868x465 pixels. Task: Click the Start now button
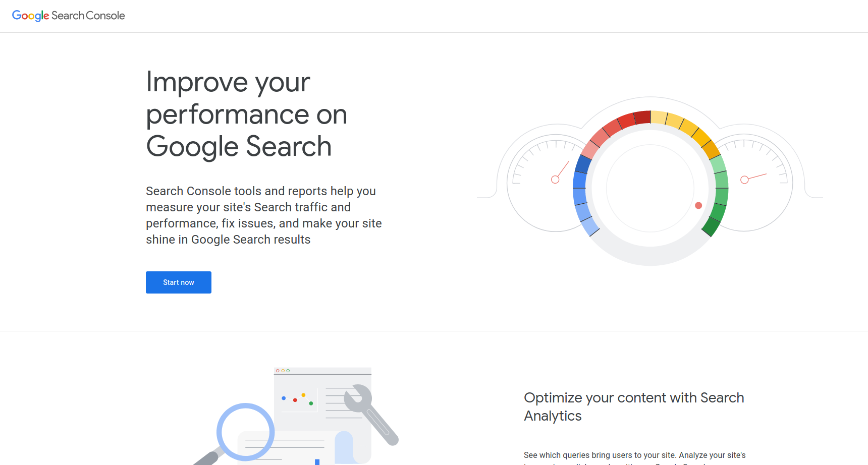point(179,282)
